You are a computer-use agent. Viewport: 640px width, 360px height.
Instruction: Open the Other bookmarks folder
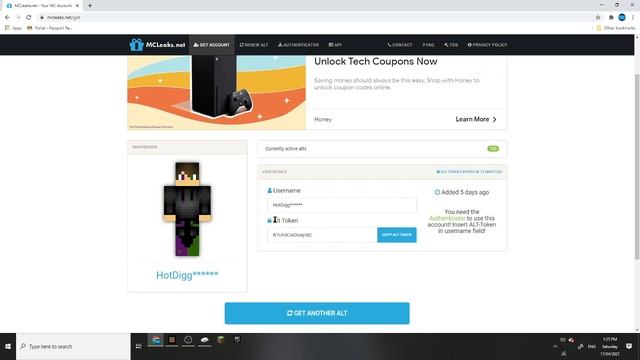616,28
